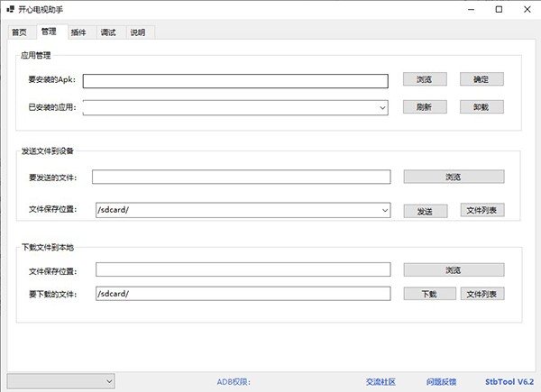Click the 刷新 button
541x392 pixels.
pos(424,106)
